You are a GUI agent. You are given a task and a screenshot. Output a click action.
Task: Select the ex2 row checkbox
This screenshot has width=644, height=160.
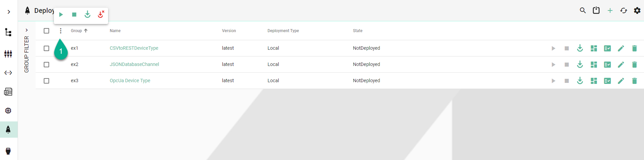pyautogui.click(x=46, y=65)
